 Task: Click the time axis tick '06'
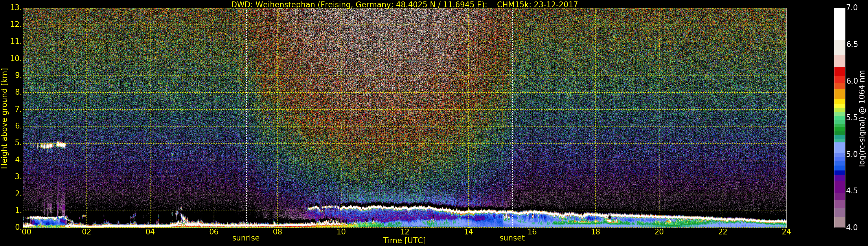(x=214, y=232)
